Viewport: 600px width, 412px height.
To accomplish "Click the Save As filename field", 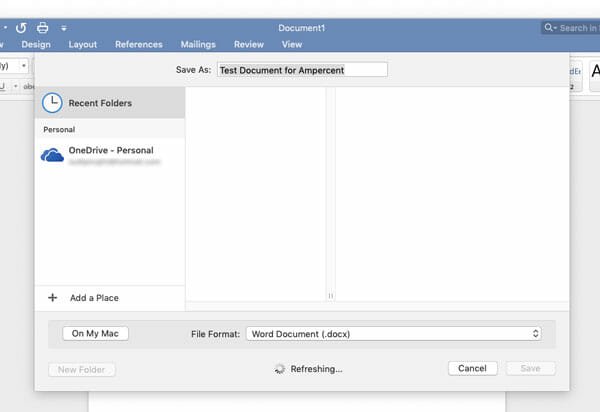I will (x=302, y=70).
